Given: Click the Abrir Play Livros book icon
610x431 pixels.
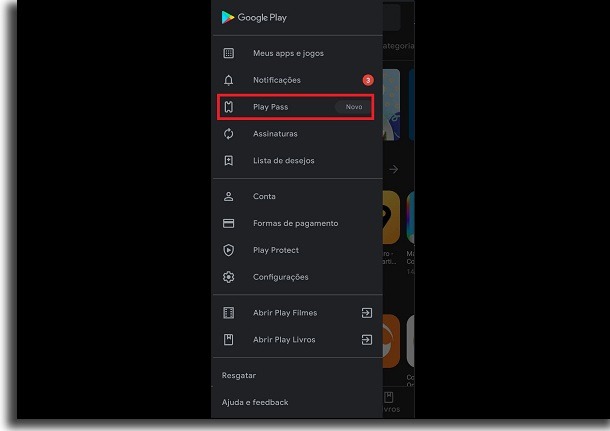Looking at the screenshot, I should point(229,340).
